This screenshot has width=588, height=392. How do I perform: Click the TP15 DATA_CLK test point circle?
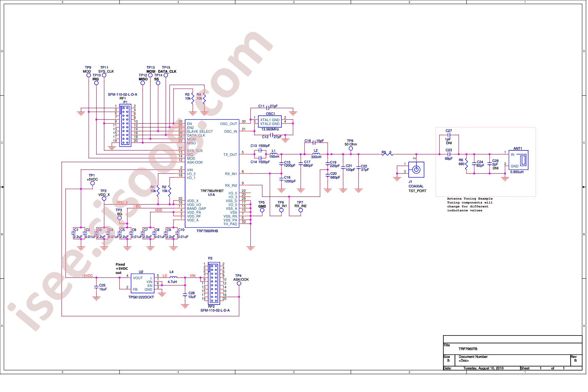pos(166,76)
